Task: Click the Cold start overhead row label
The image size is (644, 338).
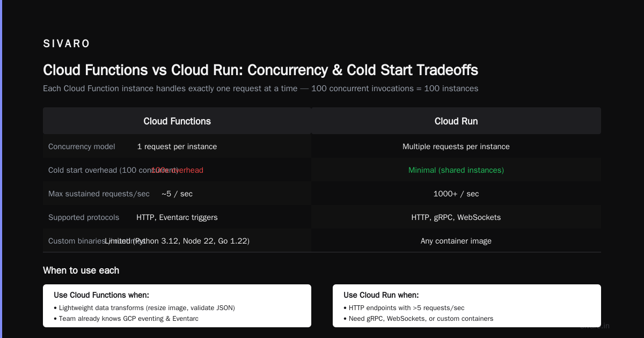Action: [113, 170]
